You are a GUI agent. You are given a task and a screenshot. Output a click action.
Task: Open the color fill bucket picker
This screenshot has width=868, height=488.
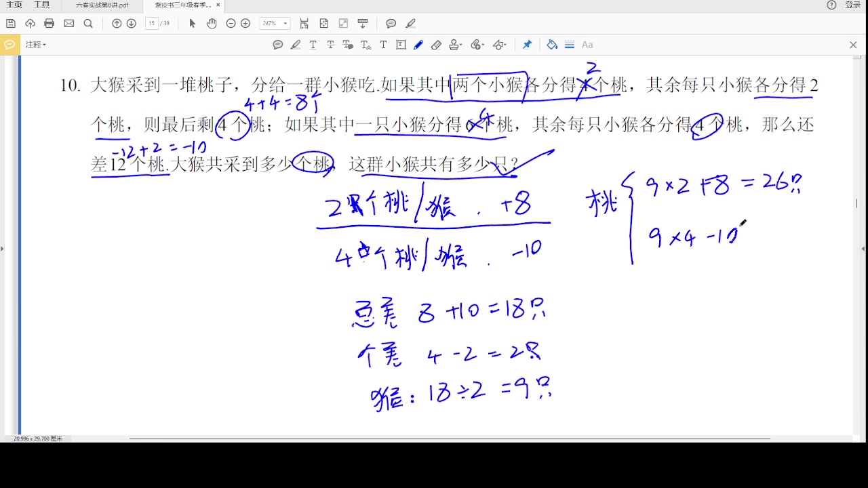tap(552, 45)
